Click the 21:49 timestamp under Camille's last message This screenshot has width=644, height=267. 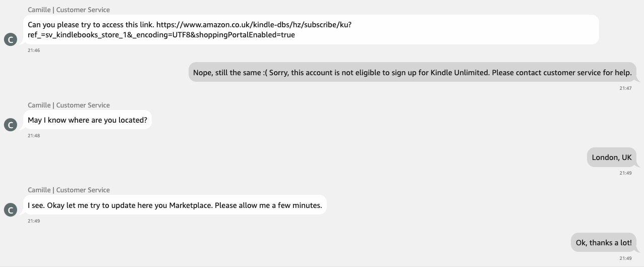[34, 221]
